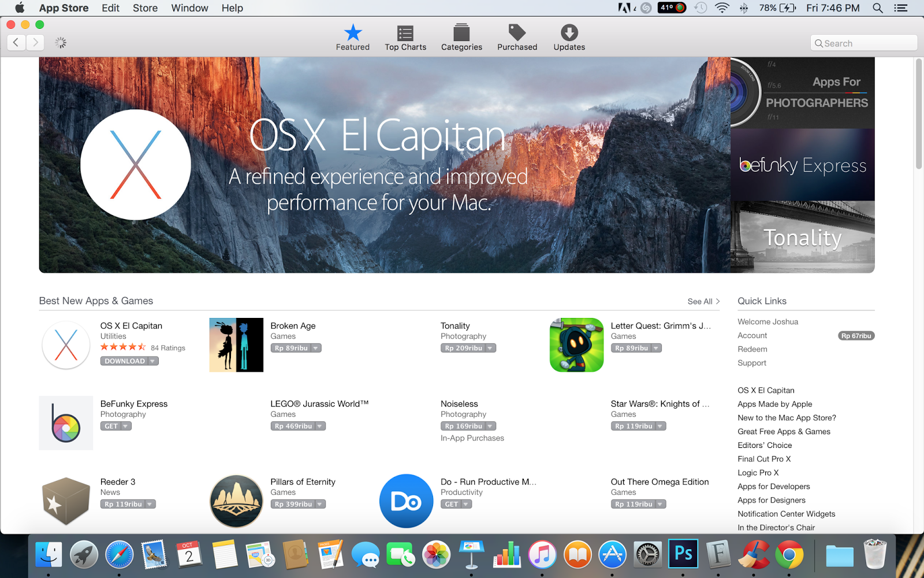The width and height of the screenshot is (924, 578).
Task: Expand the Broken Age price dropdown arrow
Action: pos(315,348)
